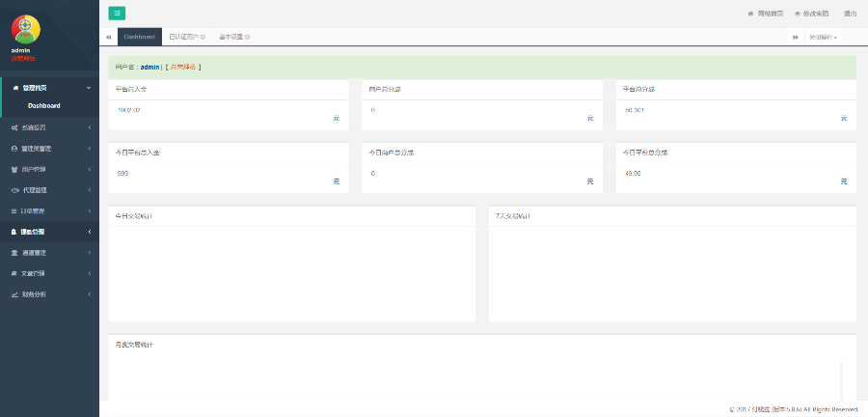Click the icon beside 代理管理
The width and height of the screenshot is (868, 417).
point(14,190)
